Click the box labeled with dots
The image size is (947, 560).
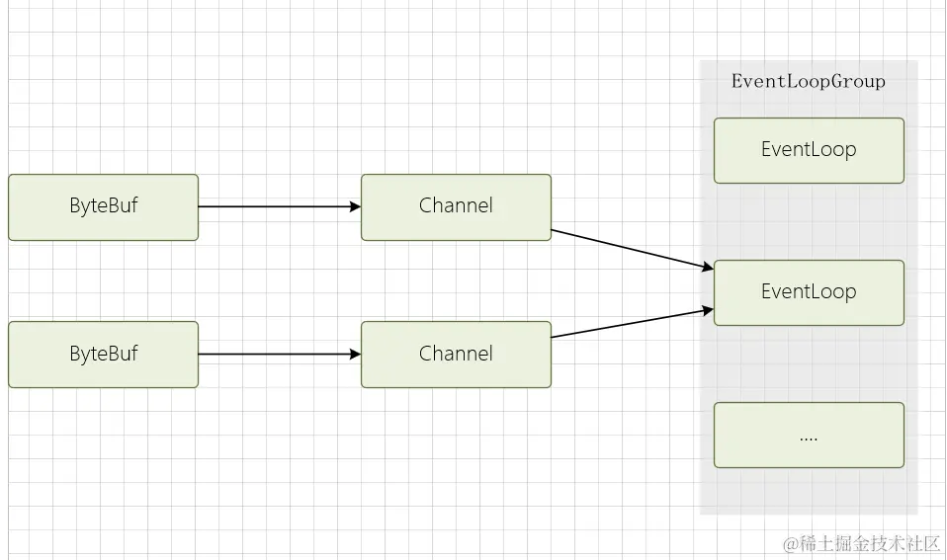tap(809, 436)
